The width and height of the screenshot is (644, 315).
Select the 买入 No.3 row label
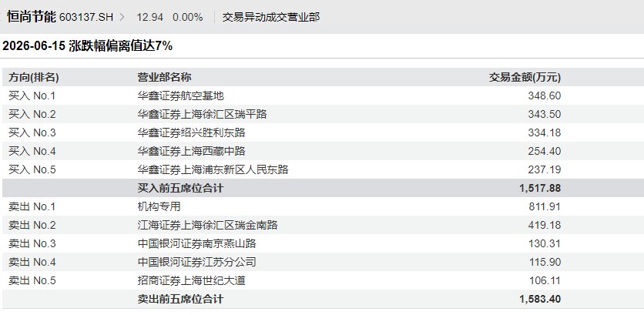point(32,132)
